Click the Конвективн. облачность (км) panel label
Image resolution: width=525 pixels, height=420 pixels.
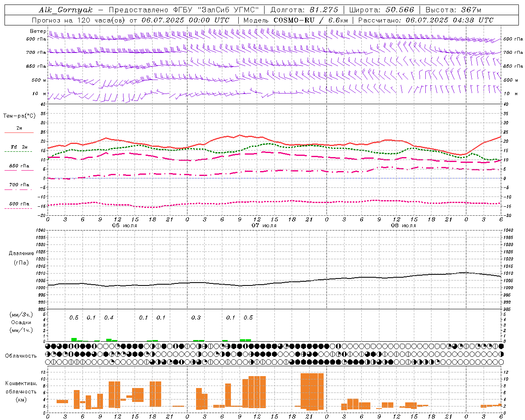point(21,392)
